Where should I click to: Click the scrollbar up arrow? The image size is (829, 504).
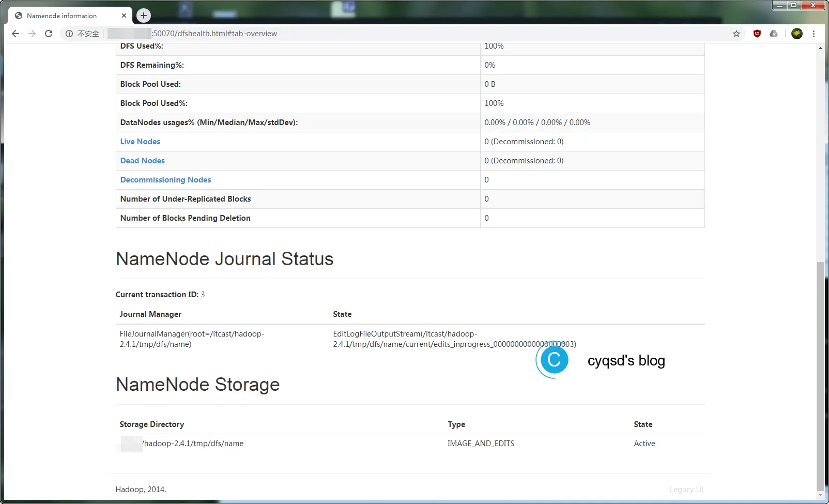tap(820, 48)
